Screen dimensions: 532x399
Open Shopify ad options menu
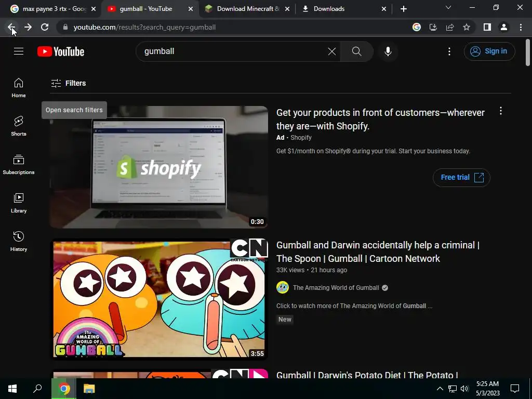[x=500, y=111]
